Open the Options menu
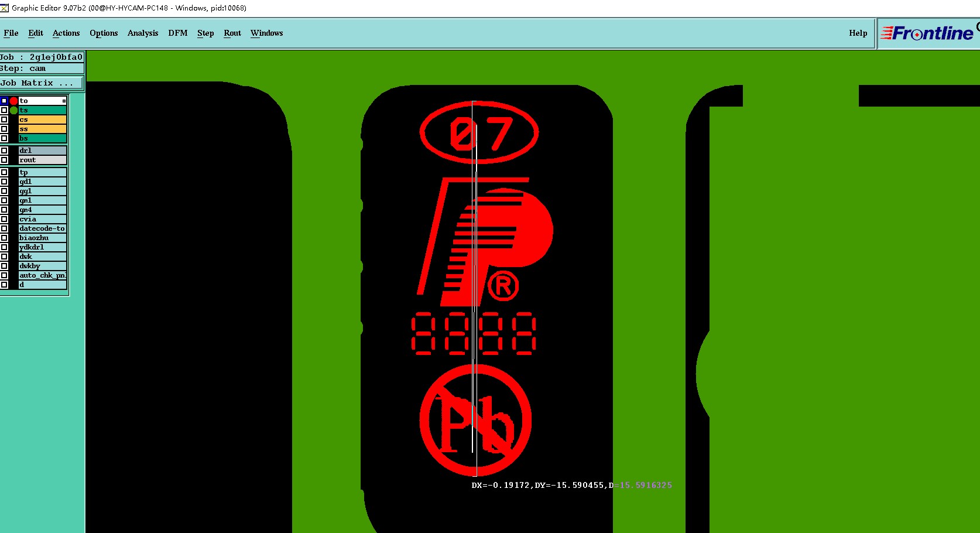 coord(104,33)
